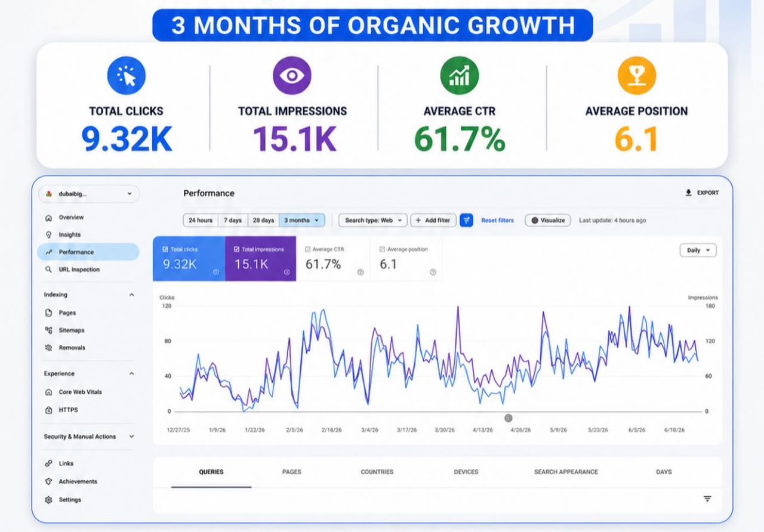The width and height of the screenshot is (764, 532).
Task: Click the Insights lightbulb icon
Action: point(48,235)
